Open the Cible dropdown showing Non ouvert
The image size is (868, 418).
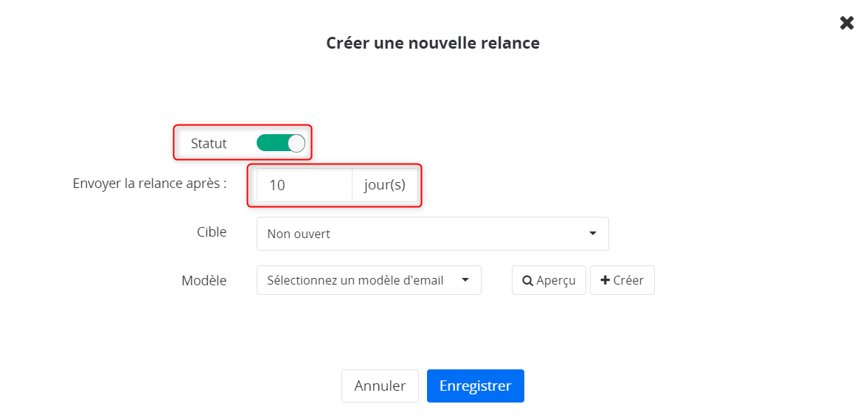432,234
